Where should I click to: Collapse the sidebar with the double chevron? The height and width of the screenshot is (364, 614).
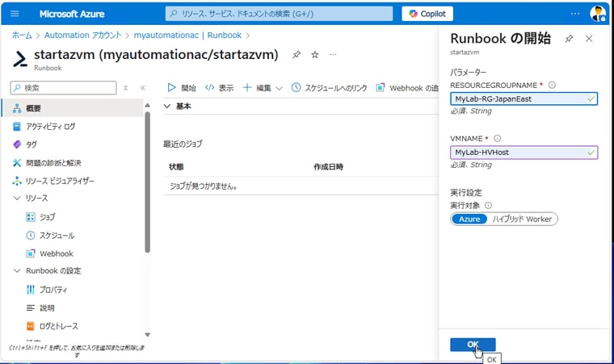click(x=142, y=88)
